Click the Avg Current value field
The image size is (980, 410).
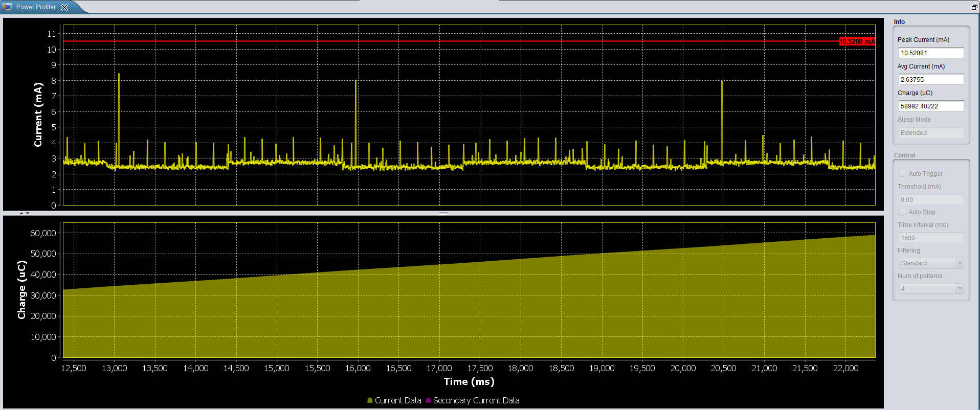[931, 79]
